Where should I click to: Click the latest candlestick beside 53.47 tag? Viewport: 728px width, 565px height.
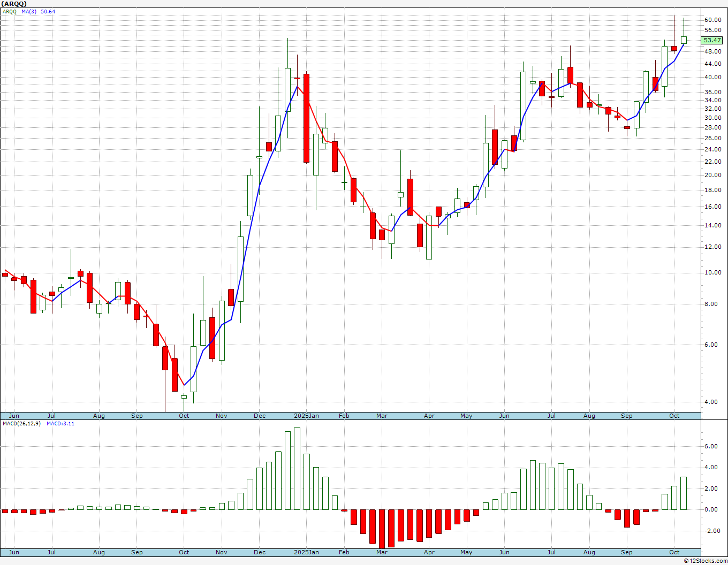(684, 40)
